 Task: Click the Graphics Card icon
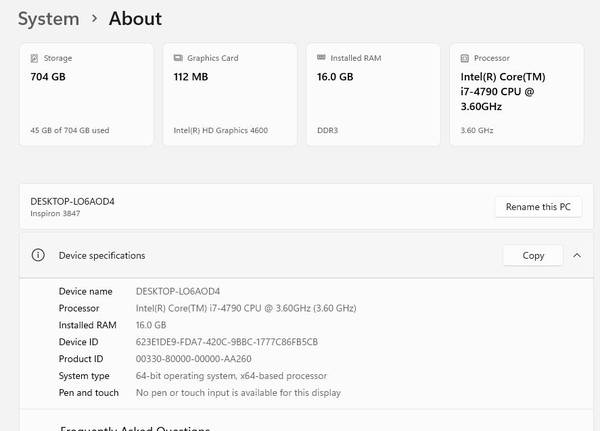(x=178, y=58)
